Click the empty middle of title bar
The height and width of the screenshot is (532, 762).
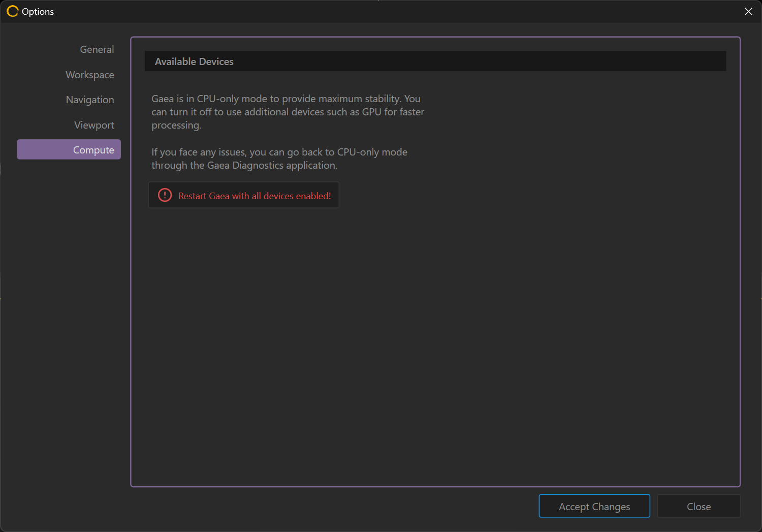381,11
